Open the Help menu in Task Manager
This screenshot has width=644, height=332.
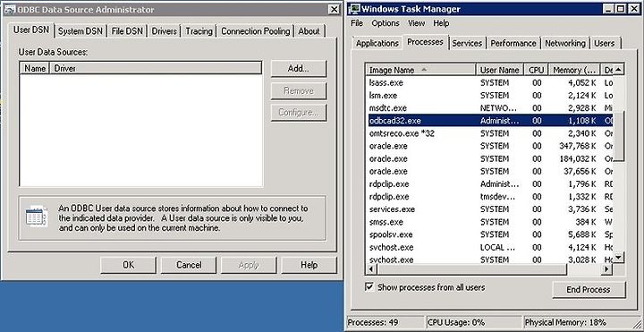pyautogui.click(x=441, y=23)
